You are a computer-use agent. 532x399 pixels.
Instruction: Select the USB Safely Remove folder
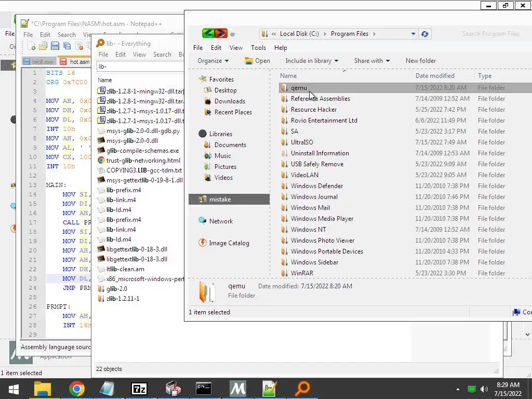coord(317,164)
